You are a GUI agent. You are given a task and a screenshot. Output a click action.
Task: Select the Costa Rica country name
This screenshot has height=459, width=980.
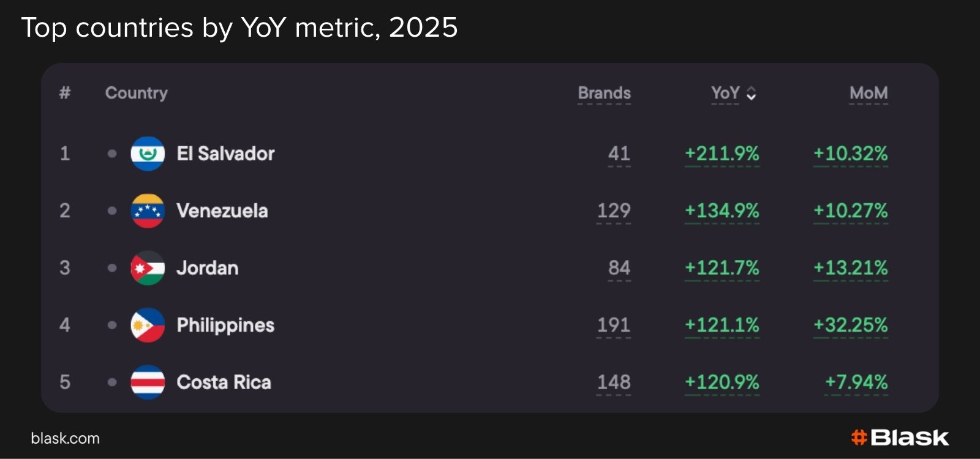click(224, 382)
